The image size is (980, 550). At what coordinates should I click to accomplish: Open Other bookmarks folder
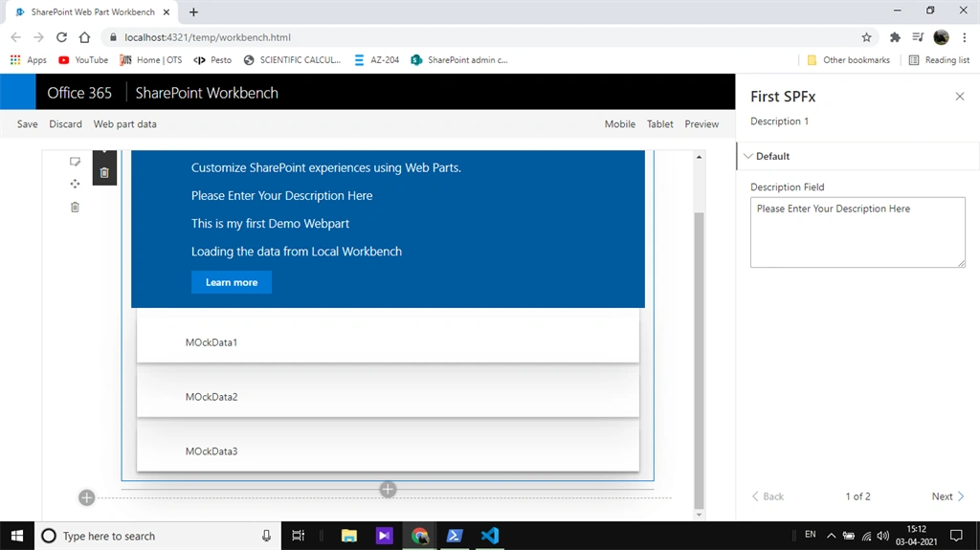(848, 60)
